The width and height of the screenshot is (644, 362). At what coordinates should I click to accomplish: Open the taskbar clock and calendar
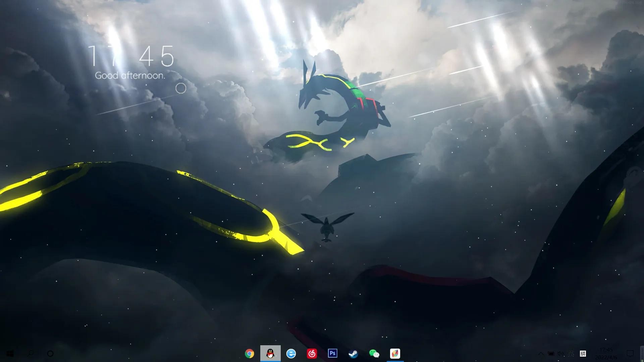[x=606, y=354]
